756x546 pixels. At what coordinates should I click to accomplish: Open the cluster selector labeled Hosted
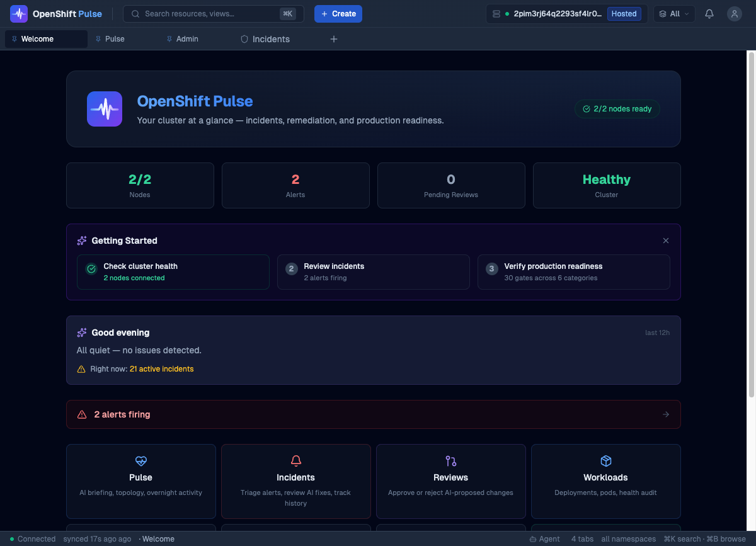pyautogui.click(x=566, y=14)
